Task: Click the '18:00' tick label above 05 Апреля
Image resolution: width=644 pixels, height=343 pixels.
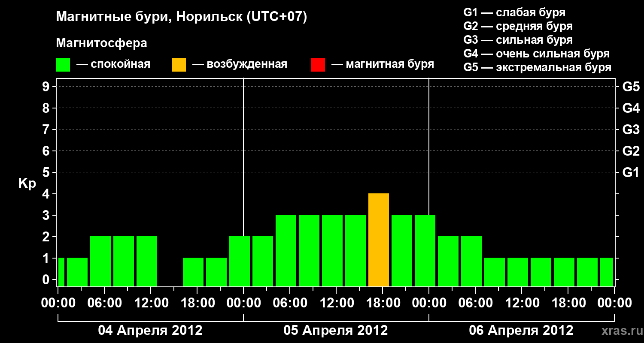Action: pyautogui.click(x=383, y=303)
